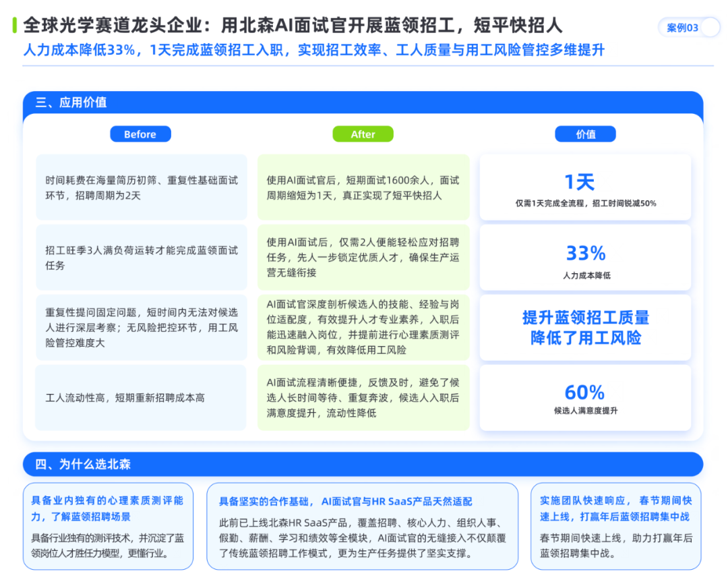Click After card AI面试流程清晰便捷

coord(363,397)
